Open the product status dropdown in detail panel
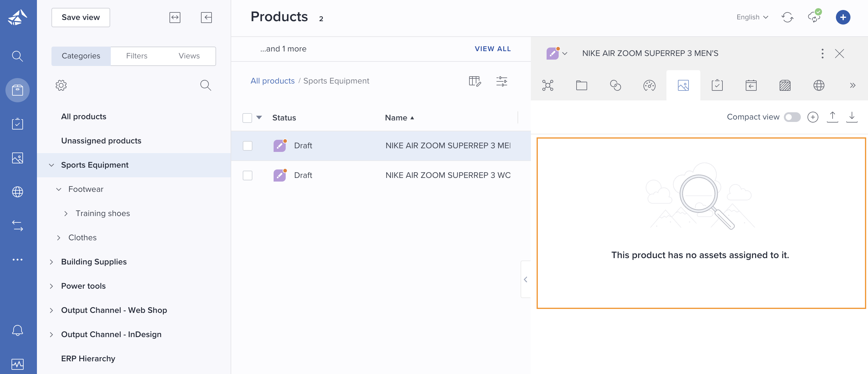Viewport: 868px width, 374px height. (x=565, y=54)
